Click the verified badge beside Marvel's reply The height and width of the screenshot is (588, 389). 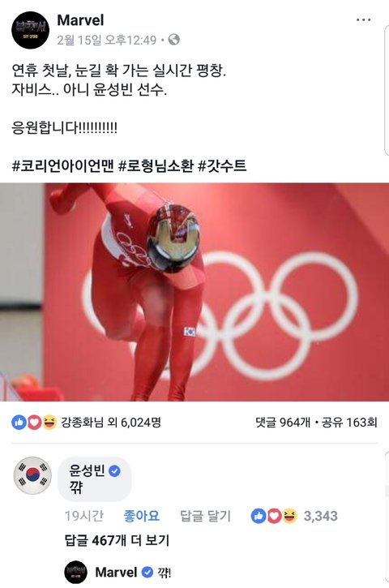147,573
